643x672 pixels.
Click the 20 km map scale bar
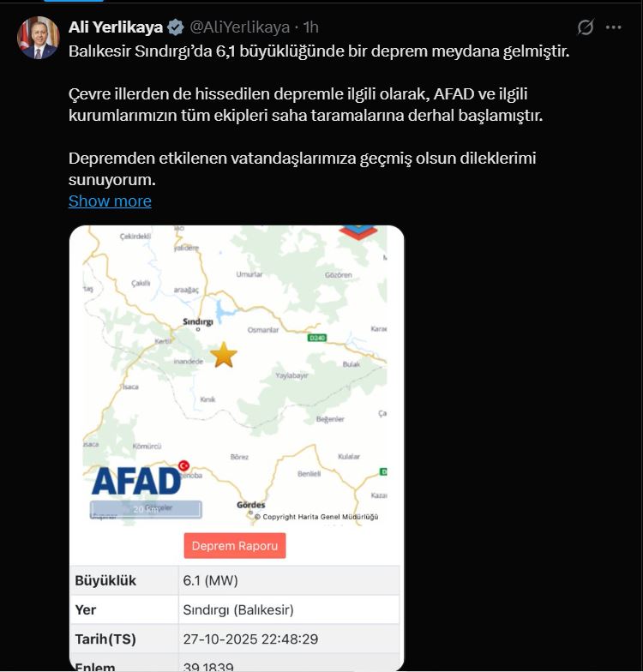tap(146, 509)
